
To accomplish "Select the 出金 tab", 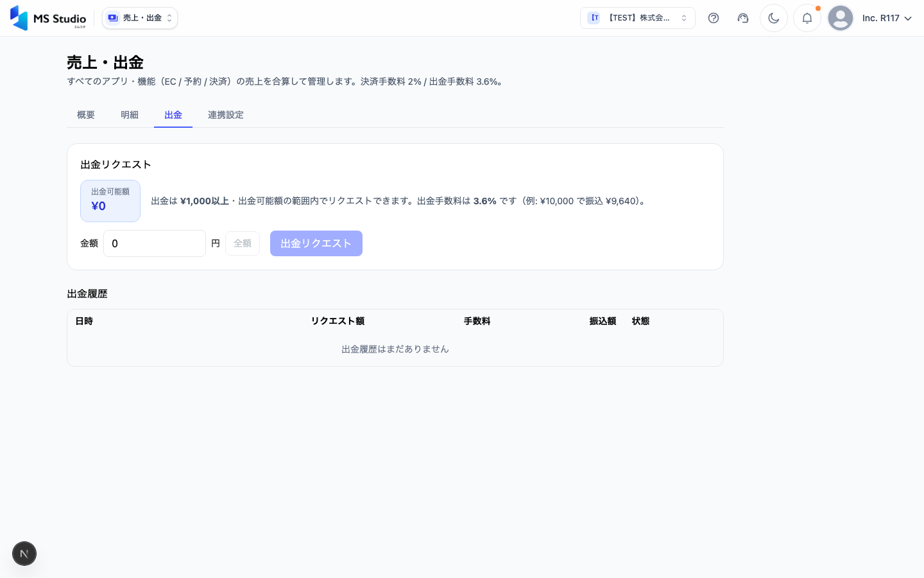I will (x=173, y=115).
